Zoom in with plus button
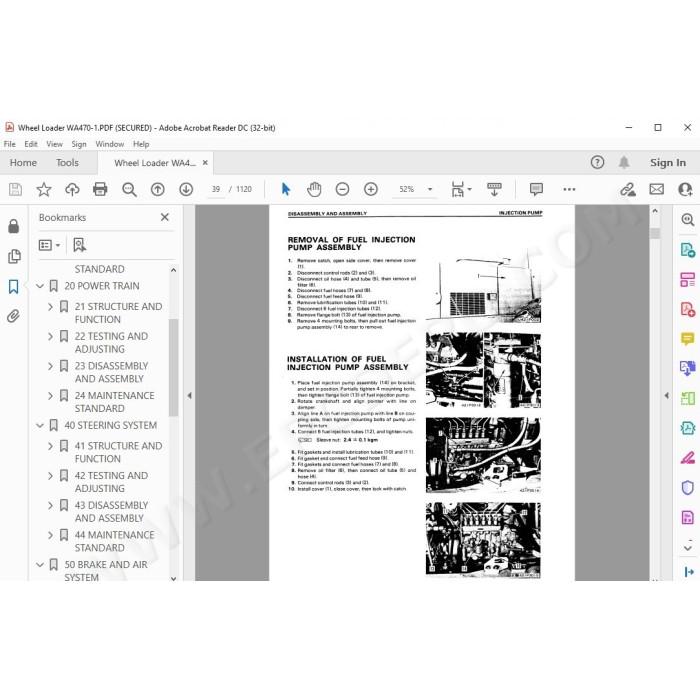Screen dimensions: 700x700 tap(371, 189)
